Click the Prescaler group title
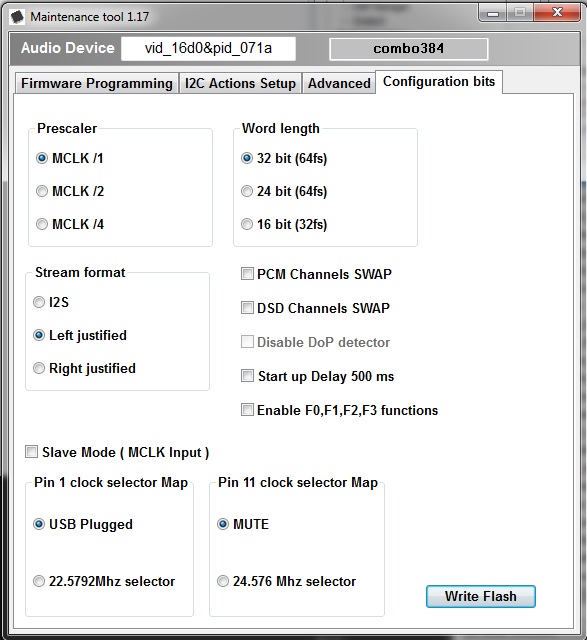This screenshot has width=587, height=640. (x=67, y=128)
